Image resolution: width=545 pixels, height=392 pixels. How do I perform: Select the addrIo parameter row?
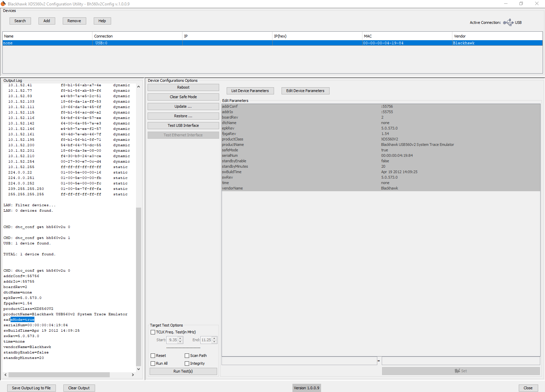(x=381, y=112)
